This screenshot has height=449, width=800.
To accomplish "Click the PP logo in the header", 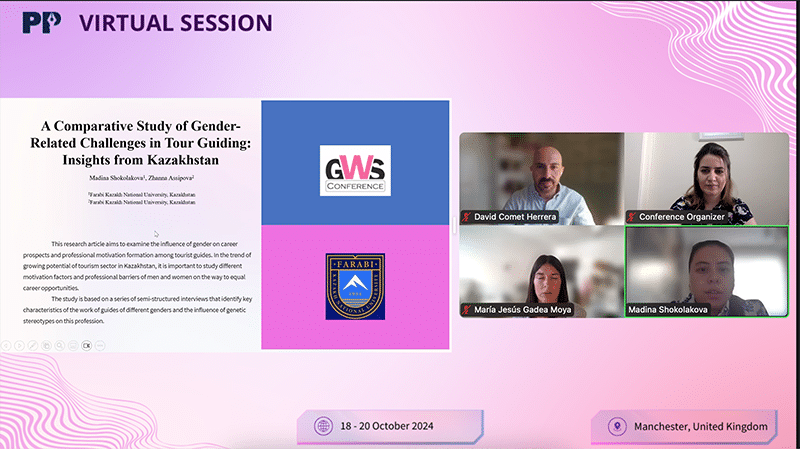I will [x=41, y=22].
